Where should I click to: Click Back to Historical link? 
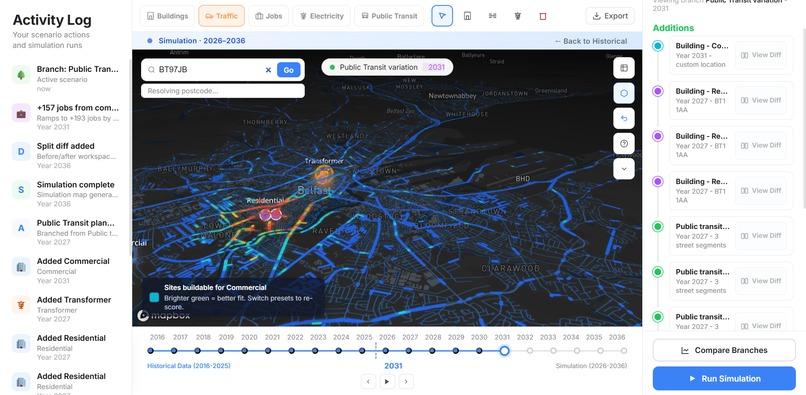click(x=591, y=41)
